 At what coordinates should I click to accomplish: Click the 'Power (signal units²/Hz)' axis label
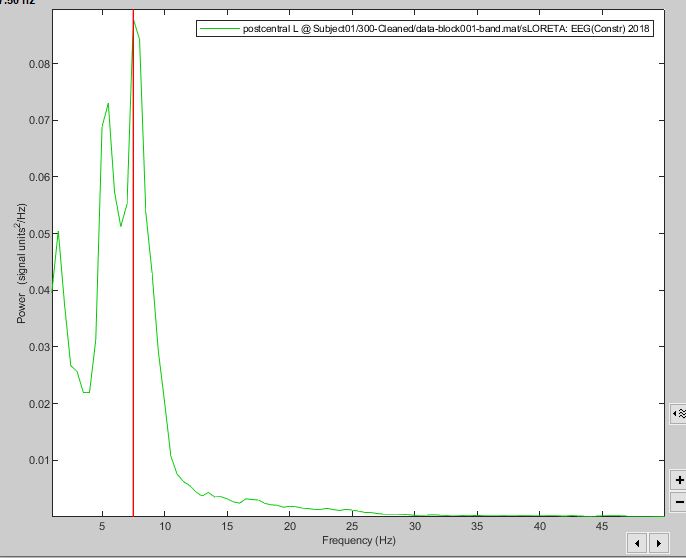click(x=21, y=263)
